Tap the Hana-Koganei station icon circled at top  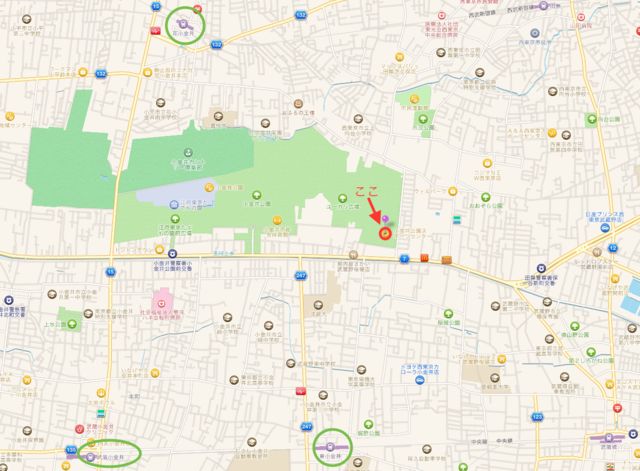pyautogui.click(x=184, y=19)
